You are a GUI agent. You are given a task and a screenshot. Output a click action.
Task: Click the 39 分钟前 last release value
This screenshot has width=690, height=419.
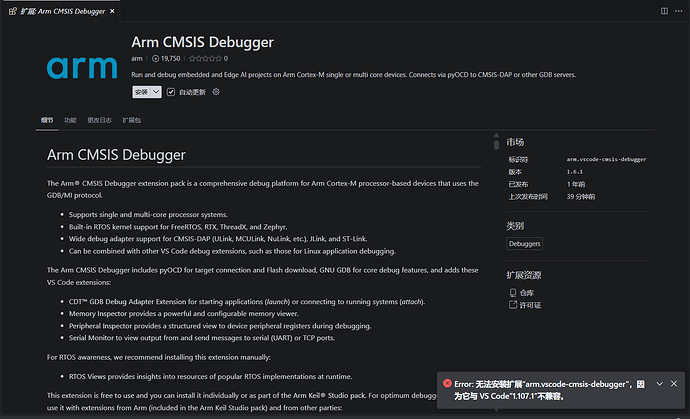pos(581,196)
